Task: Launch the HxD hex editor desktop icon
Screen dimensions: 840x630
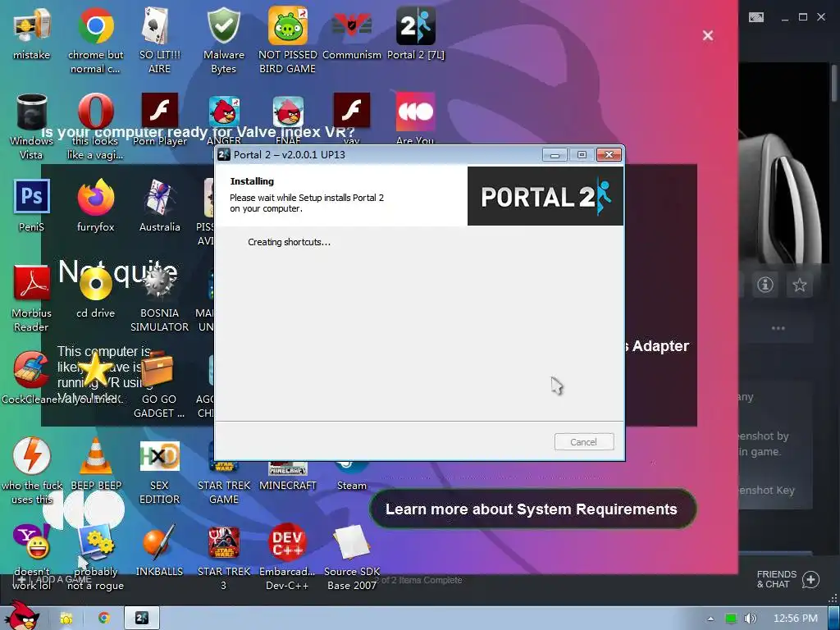Action: point(160,456)
